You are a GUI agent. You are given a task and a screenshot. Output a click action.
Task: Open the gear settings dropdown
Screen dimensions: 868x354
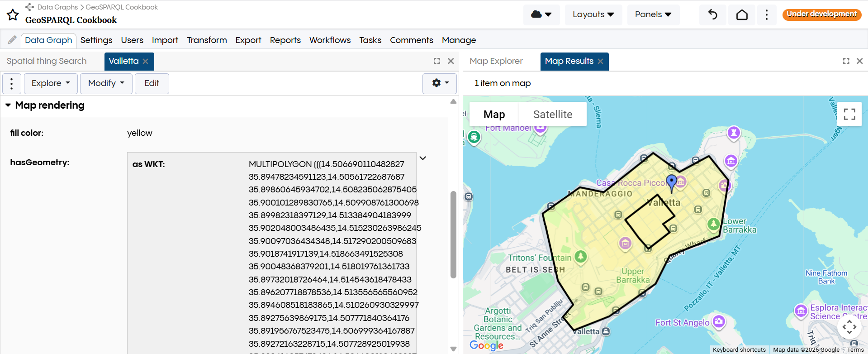click(440, 83)
